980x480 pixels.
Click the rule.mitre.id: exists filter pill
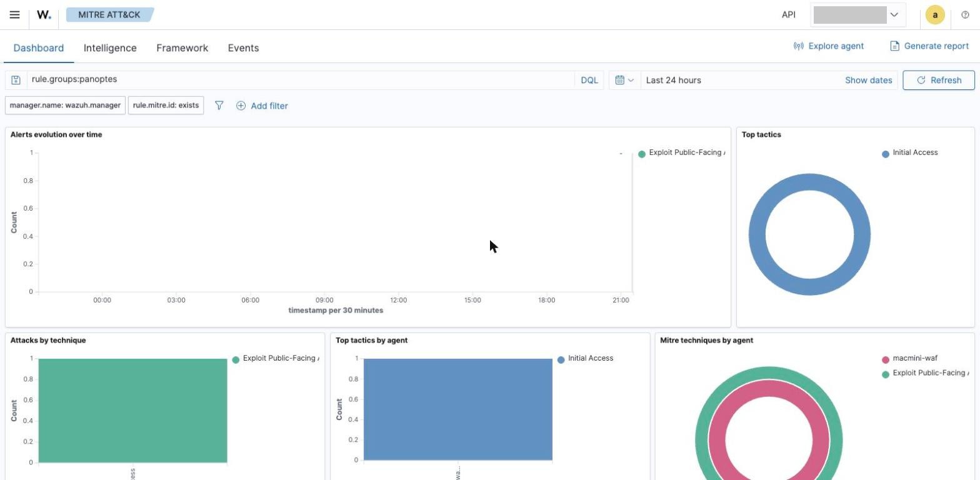coord(166,106)
